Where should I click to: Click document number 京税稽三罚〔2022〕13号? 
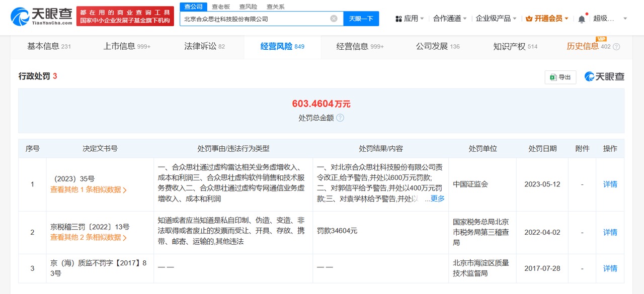[x=90, y=227]
